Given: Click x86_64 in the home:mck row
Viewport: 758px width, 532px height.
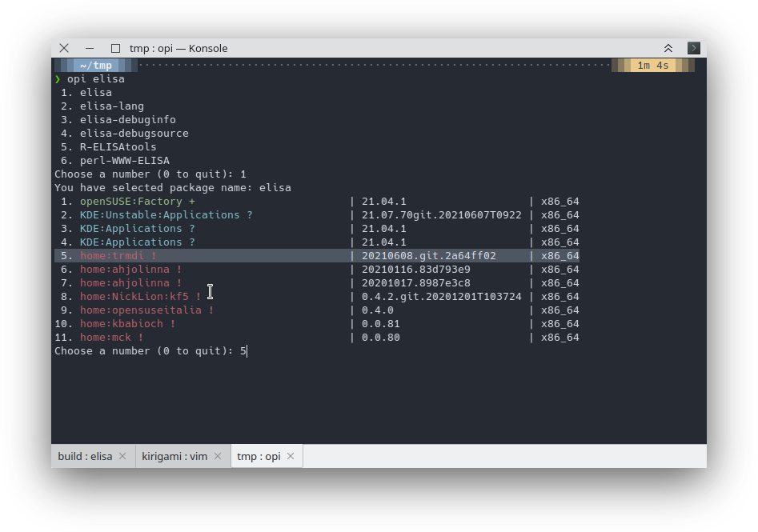Looking at the screenshot, I should click(x=559, y=338).
